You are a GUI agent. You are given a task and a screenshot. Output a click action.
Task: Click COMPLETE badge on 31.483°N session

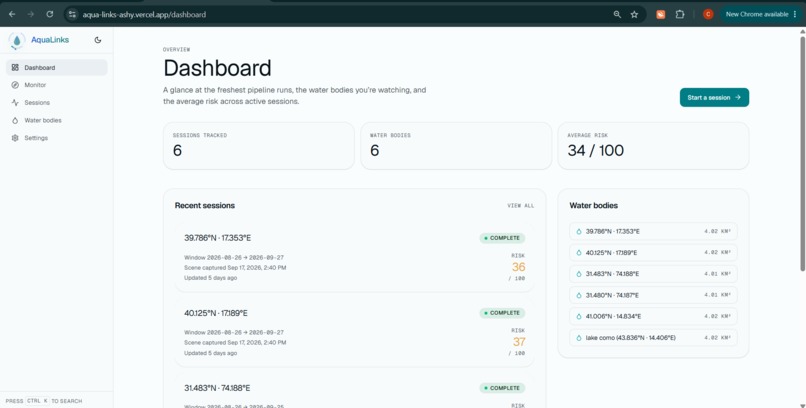point(502,388)
